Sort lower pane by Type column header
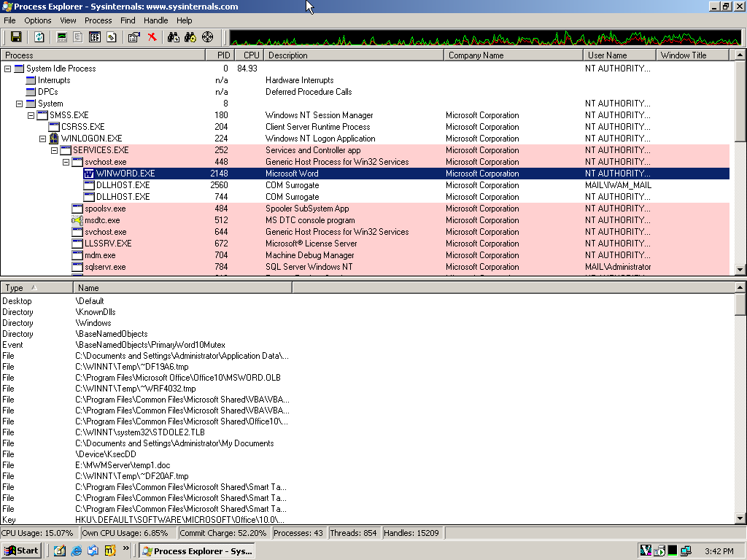747x560 pixels. click(x=36, y=287)
